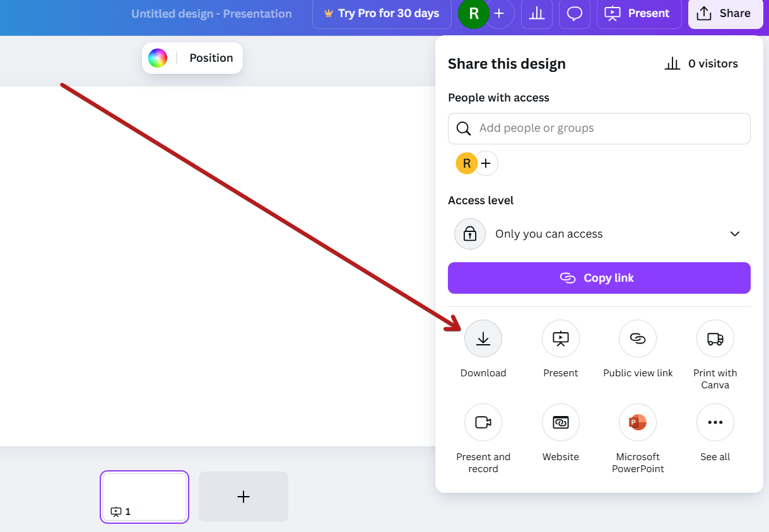Add a new page with plus button
The image size is (769, 532).
244,497
